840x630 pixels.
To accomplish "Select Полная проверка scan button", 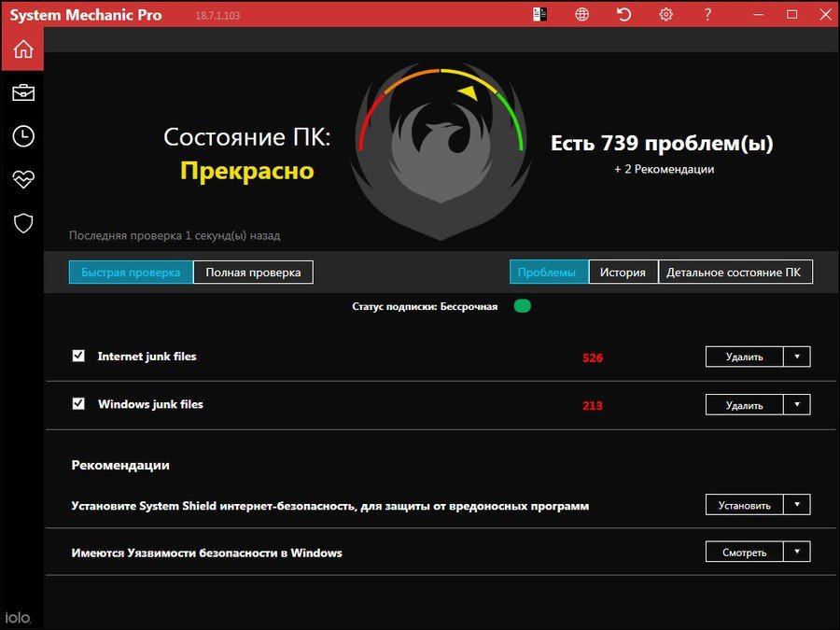I will [253, 273].
